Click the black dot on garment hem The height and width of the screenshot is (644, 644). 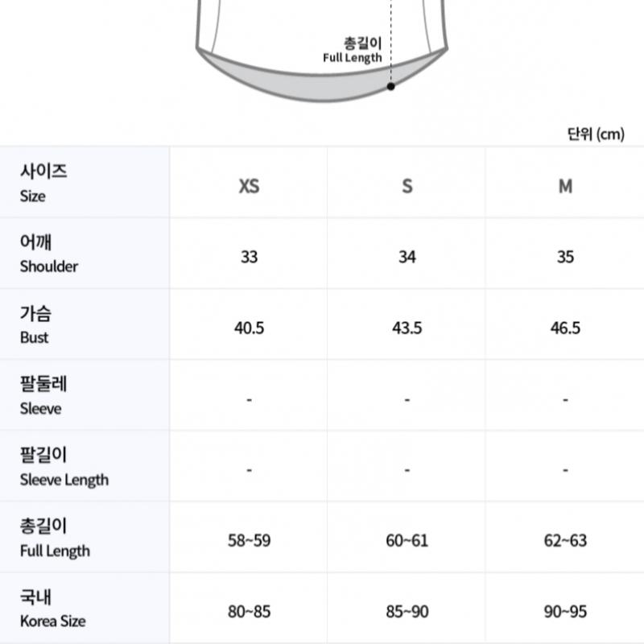pos(391,85)
